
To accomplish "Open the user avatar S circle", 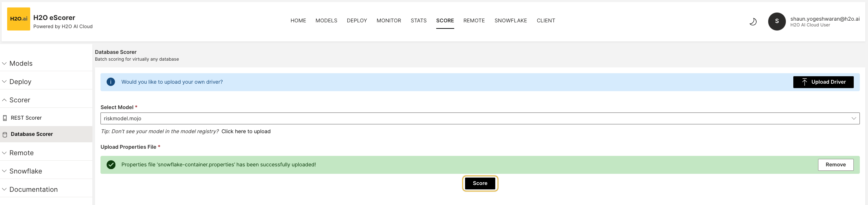I will pyautogui.click(x=777, y=21).
